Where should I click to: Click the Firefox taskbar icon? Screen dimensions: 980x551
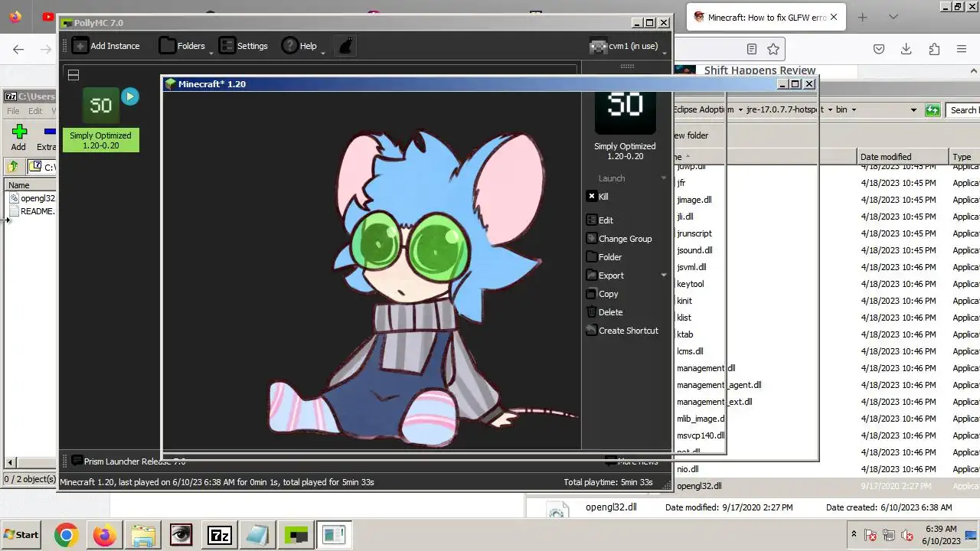coord(104,535)
